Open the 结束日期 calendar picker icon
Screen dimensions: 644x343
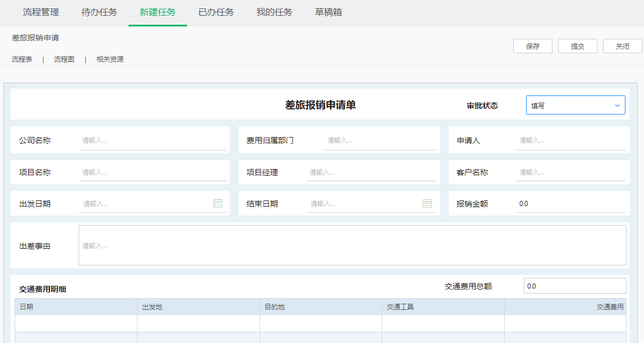(x=427, y=203)
